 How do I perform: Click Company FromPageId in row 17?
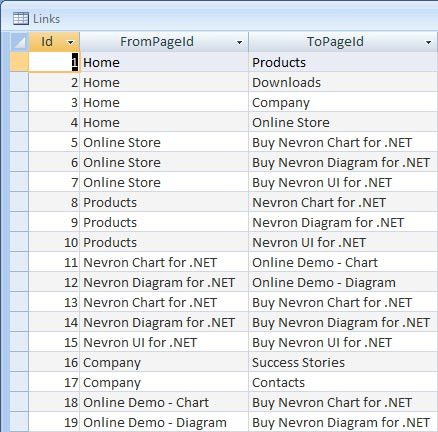coord(164,382)
